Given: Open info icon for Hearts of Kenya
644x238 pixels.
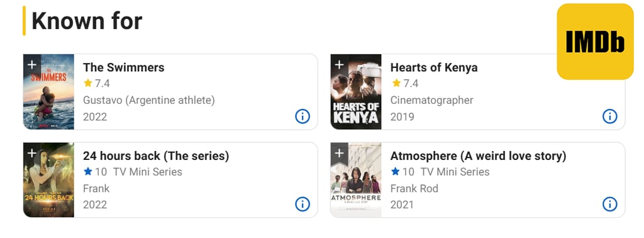Looking at the screenshot, I should (610, 116).
